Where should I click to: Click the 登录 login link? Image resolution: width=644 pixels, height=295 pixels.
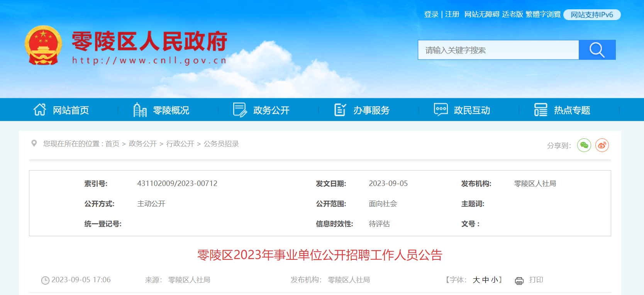[431, 14]
